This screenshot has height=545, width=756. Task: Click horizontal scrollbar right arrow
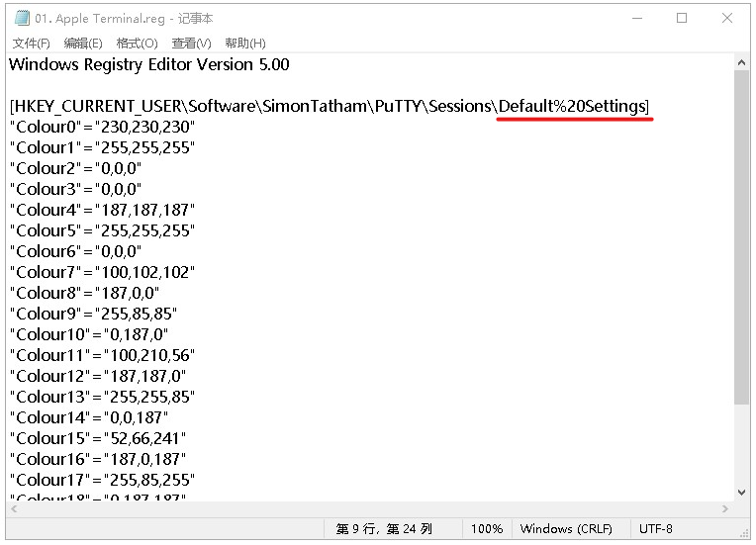click(x=724, y=508)
